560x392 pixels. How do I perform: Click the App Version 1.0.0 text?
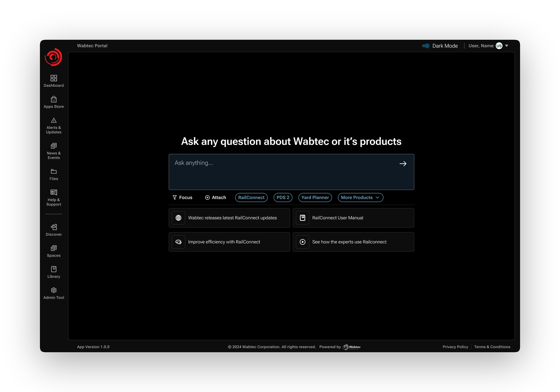coord(93,347)
